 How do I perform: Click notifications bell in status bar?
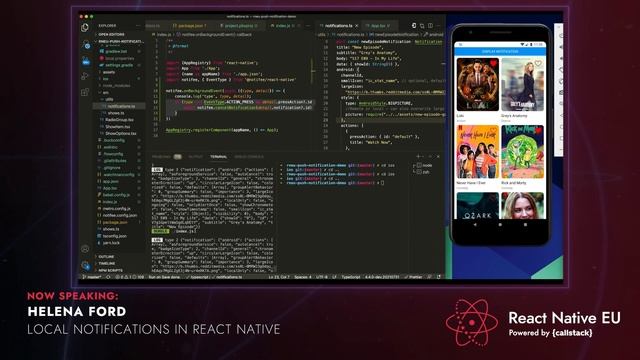[439, 277]
